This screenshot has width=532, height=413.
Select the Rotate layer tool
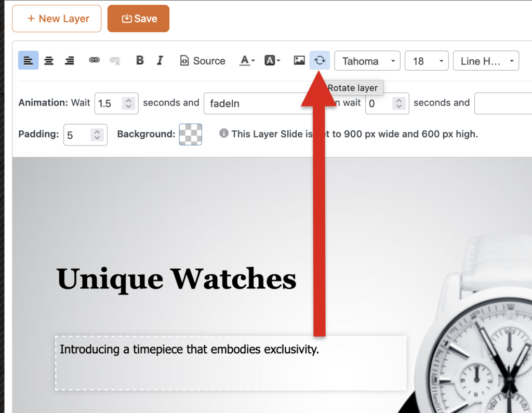[320, 60]
